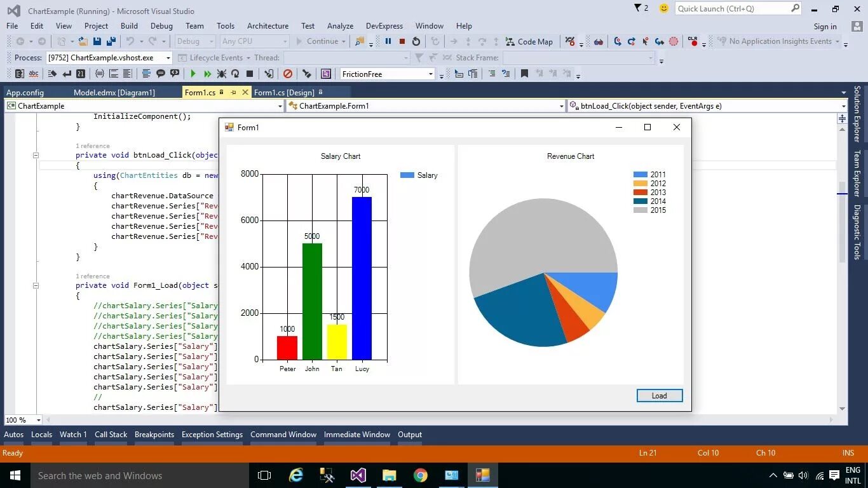Open notifications flag icon

[x=638, y=8]
